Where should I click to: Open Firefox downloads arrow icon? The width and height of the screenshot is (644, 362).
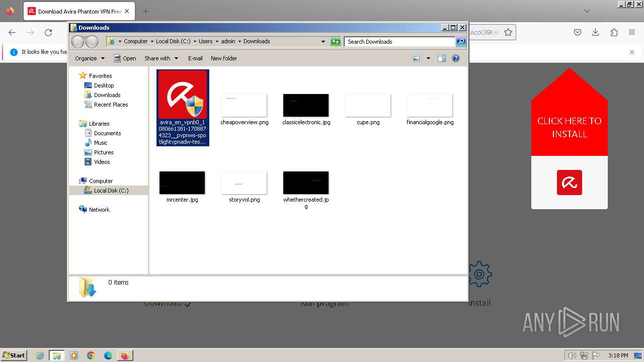click(x=596, y=33)
